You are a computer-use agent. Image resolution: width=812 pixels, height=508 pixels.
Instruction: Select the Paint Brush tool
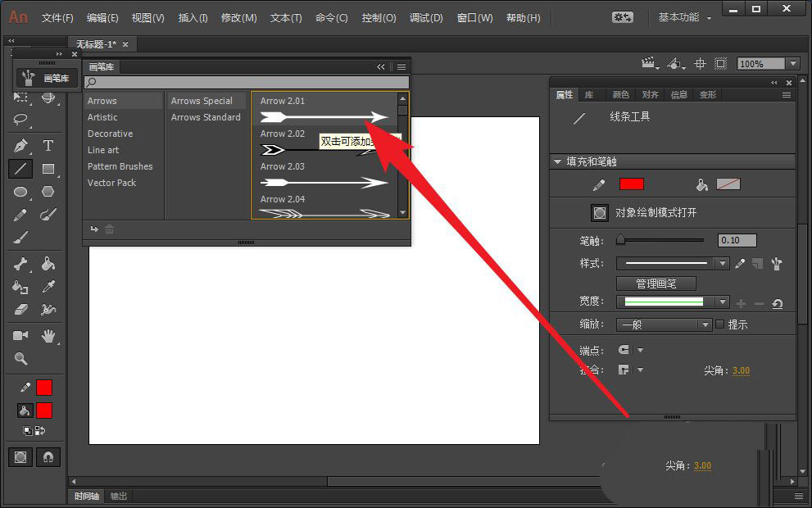click(x=48, y=215)
